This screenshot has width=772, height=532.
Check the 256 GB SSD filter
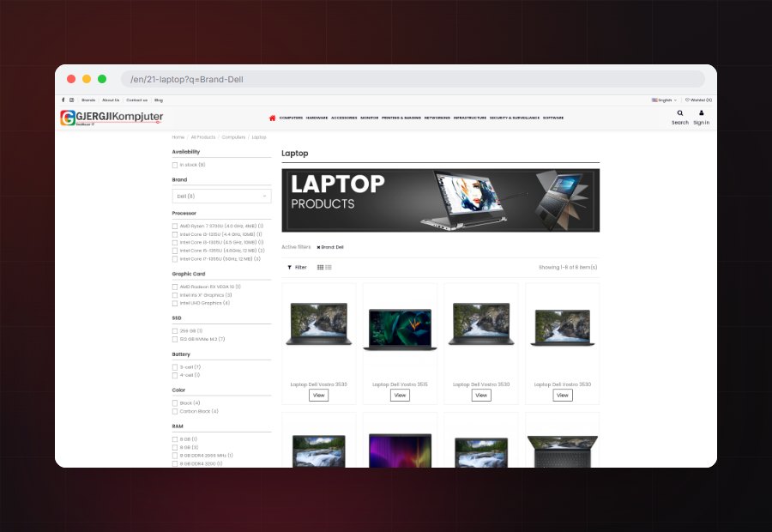(x=175, y=331)
